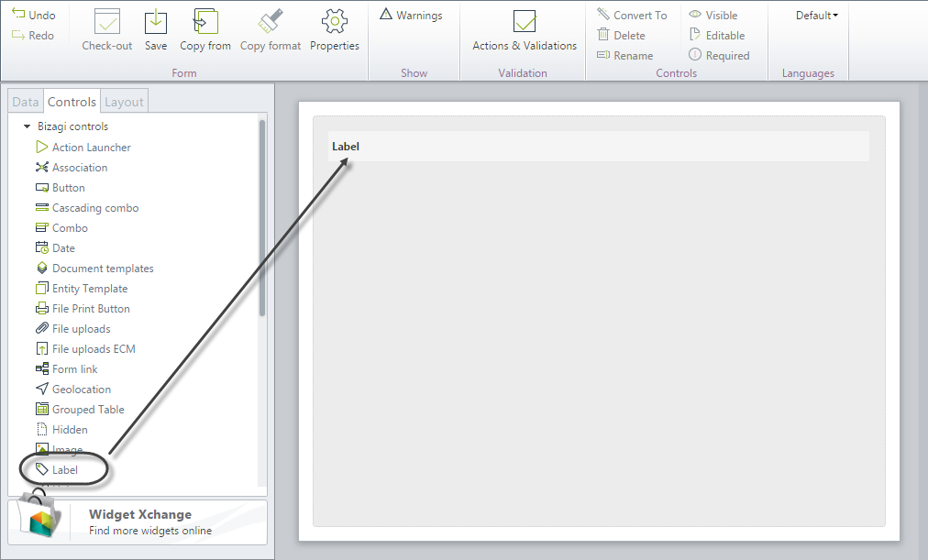Collapse the Bizagi controls tree

pos(27,126)
